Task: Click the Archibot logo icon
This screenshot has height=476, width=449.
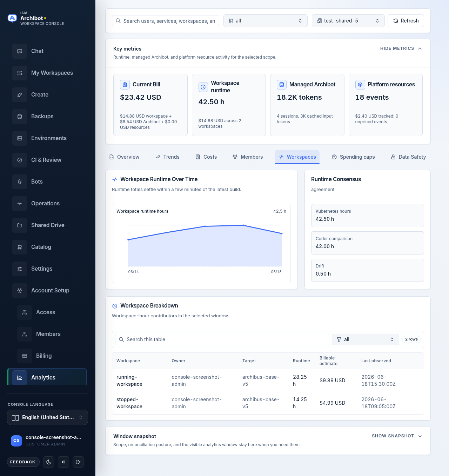Action: [12, 18]
